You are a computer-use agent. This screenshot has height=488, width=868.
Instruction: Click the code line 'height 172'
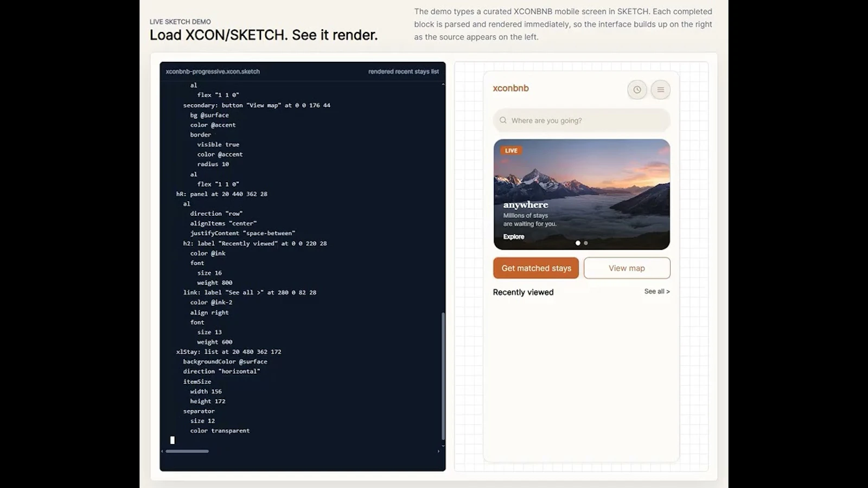[208, 401]
